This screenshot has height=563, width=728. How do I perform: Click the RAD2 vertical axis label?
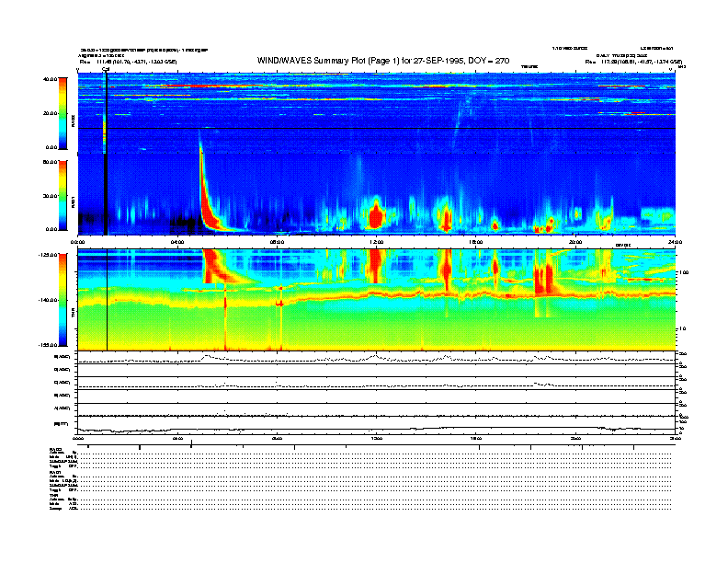tap(73, 121)
